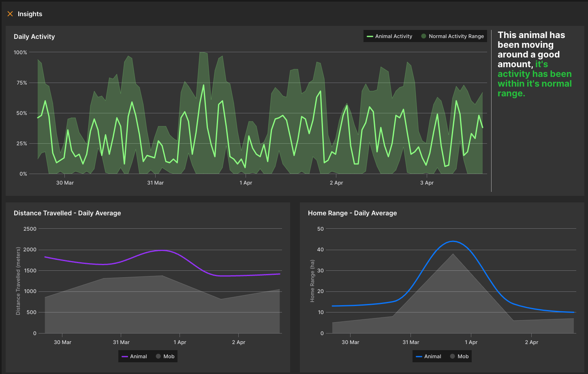This screenshot has height=374, width=588.
Task: Select 3 Apr on Daily Activity axis
Action: pyautogui.click(x=427, y=183)
